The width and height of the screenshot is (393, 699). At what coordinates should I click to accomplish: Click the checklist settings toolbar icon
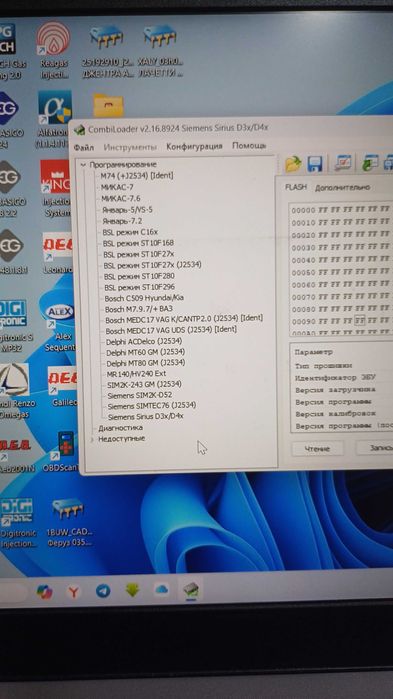(343, 163)
